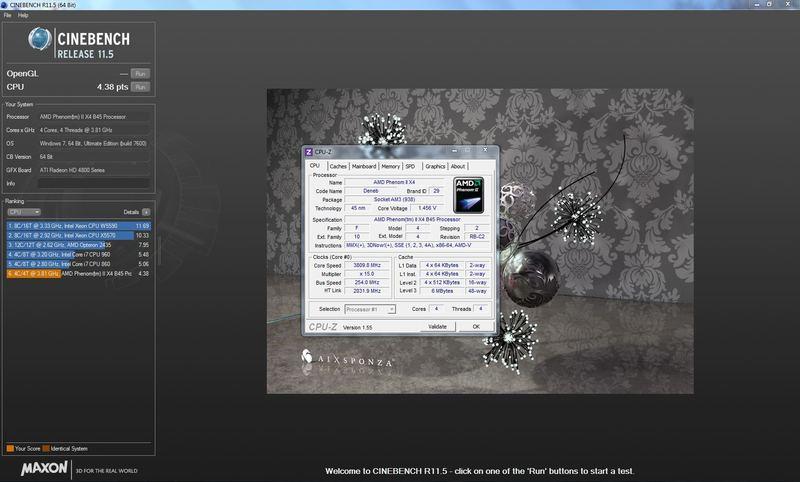Run the CPU benchmark test
Image resolution: width=800 pixels, height=482 pixels.
tap(140, 87)
